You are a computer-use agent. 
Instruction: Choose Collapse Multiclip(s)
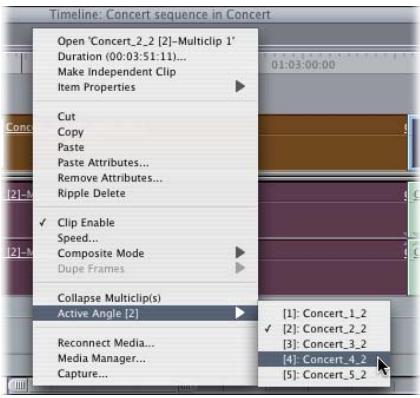point(145,298)
